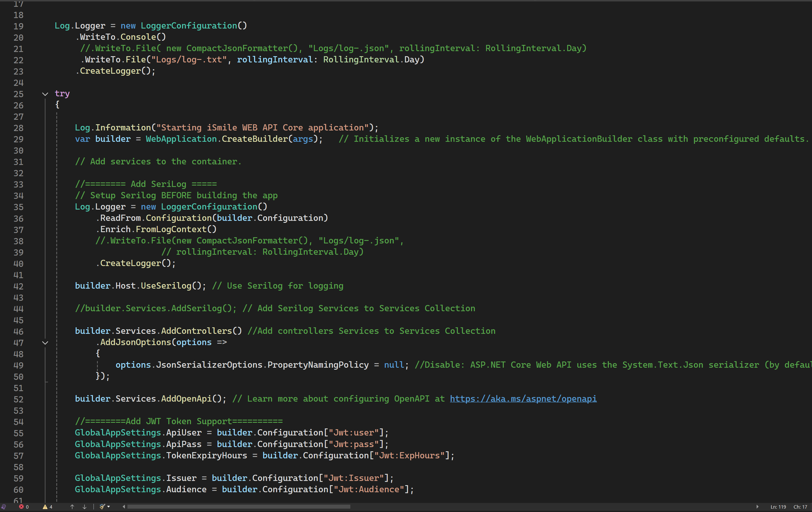Viewport: 812px width, 512px height.
Task: Click WriteTo.Console call on line 20
Action: (x=123, y=37)
